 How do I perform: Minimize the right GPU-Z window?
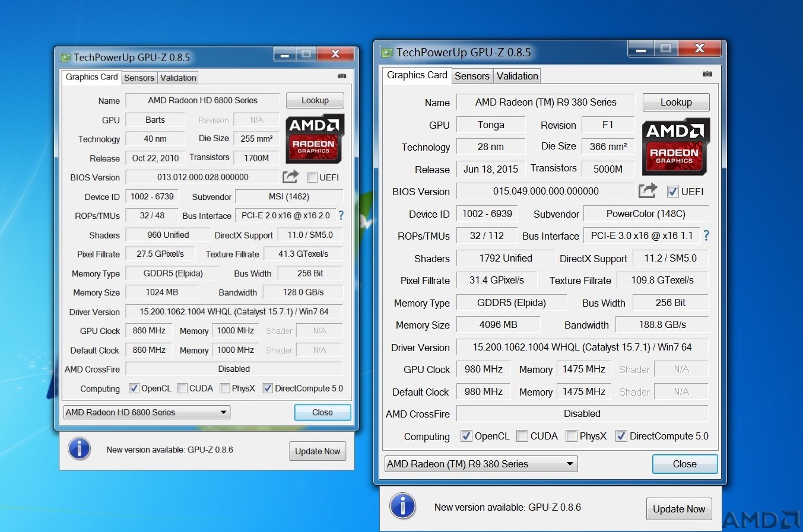[x=641, y=49]
